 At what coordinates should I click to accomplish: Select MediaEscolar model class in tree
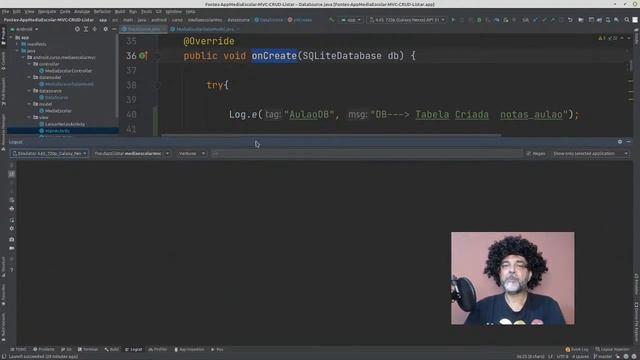(55, 111)
